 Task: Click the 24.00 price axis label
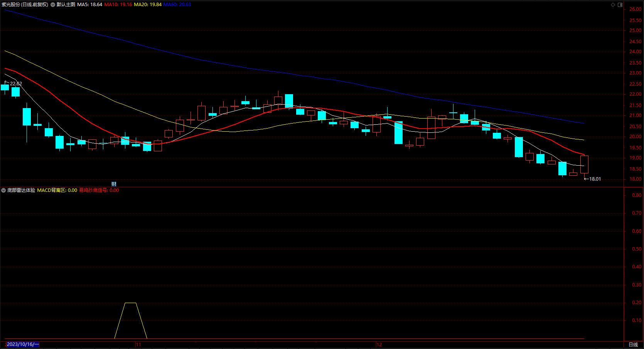(636, 52)
